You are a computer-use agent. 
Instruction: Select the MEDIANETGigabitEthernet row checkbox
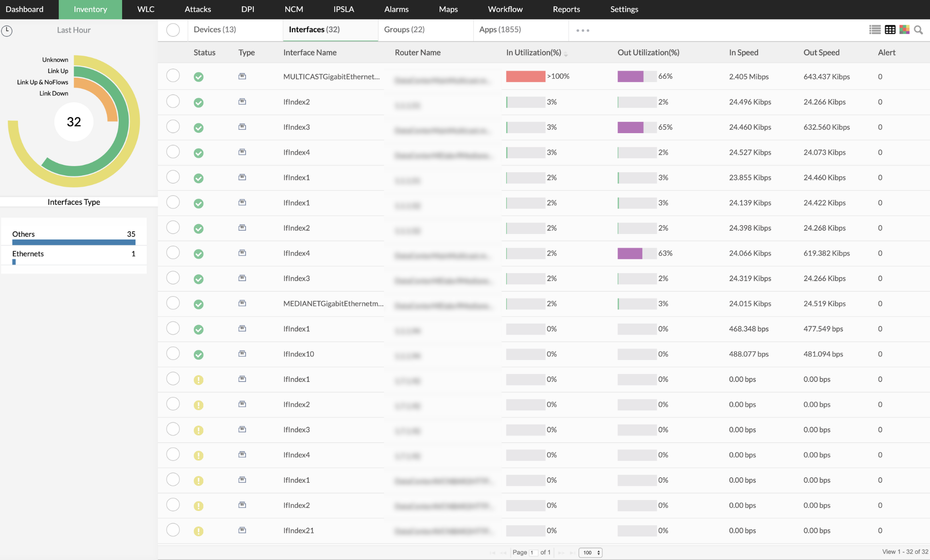[173, 303]
